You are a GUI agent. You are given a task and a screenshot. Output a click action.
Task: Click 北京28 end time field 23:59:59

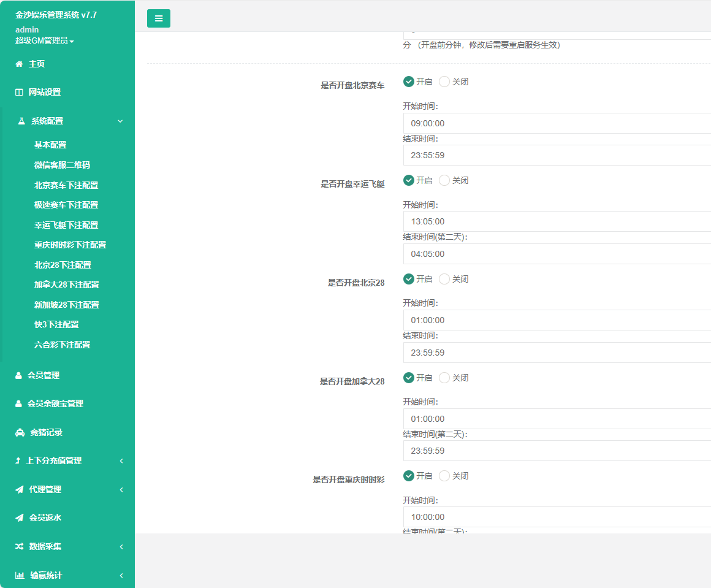pos(557,353)
